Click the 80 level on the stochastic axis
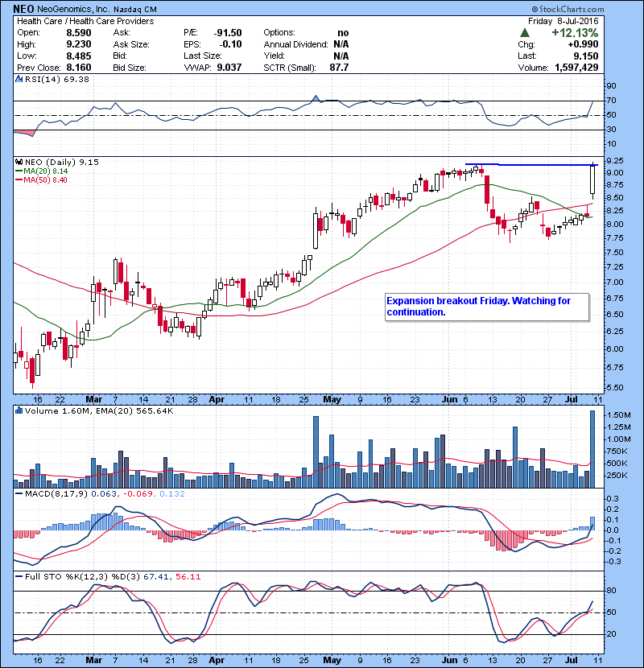The height and width of the screenshot is (668, 644). pos(612,591)
